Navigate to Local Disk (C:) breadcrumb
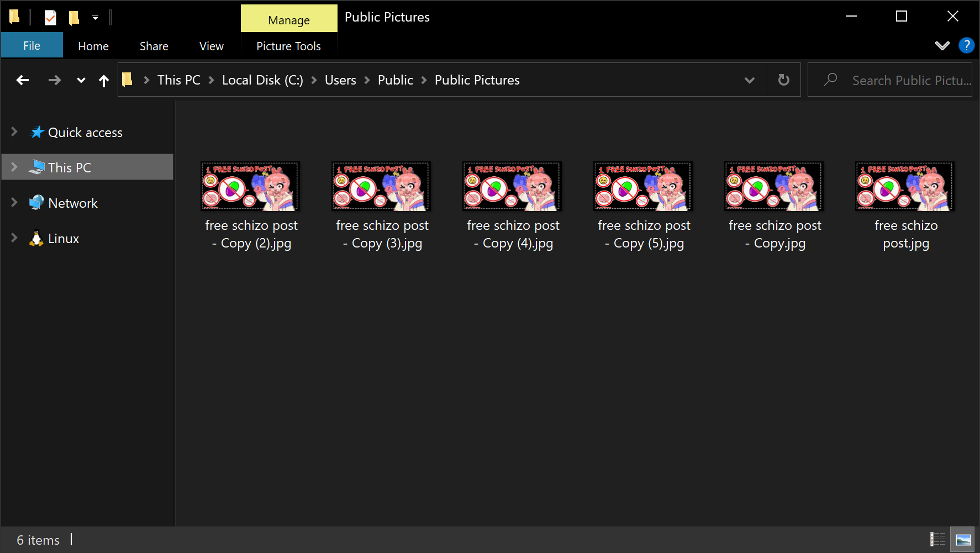This screenshot has height=553, width=980. [262, 80]
